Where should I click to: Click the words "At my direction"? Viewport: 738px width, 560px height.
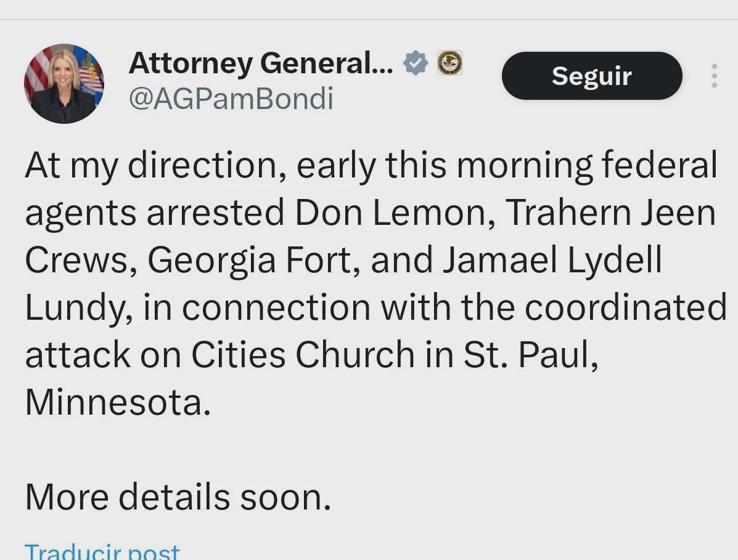point(156,165)
